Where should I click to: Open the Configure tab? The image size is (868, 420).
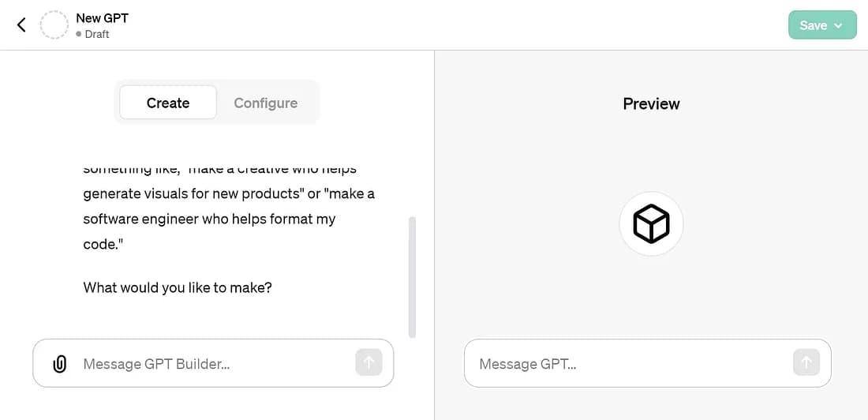[265, 103]
